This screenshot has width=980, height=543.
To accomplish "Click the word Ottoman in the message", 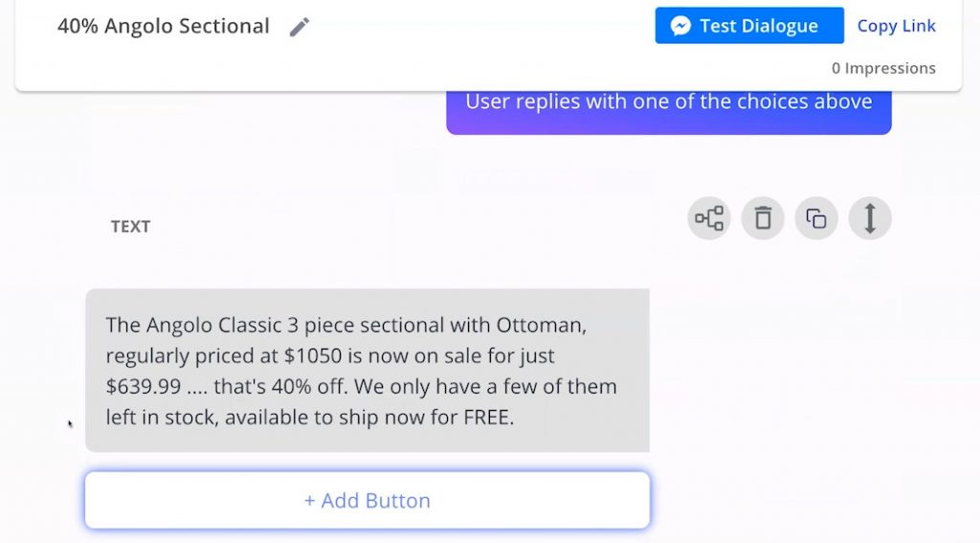I will pos(542,326).
